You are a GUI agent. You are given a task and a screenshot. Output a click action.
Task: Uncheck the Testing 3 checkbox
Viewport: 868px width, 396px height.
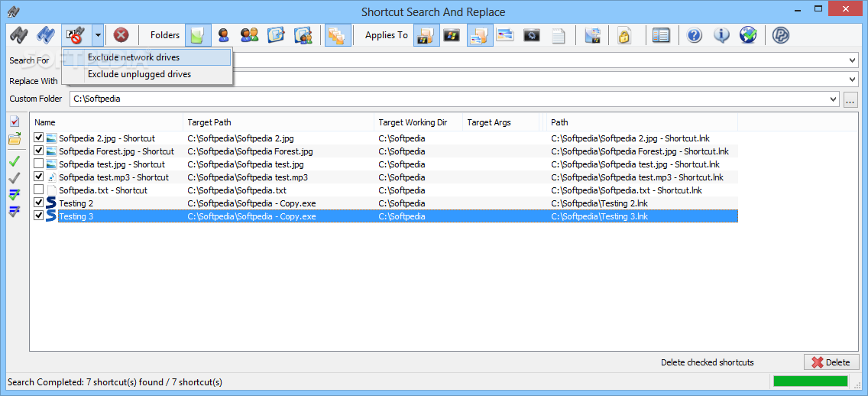point(39,216)
